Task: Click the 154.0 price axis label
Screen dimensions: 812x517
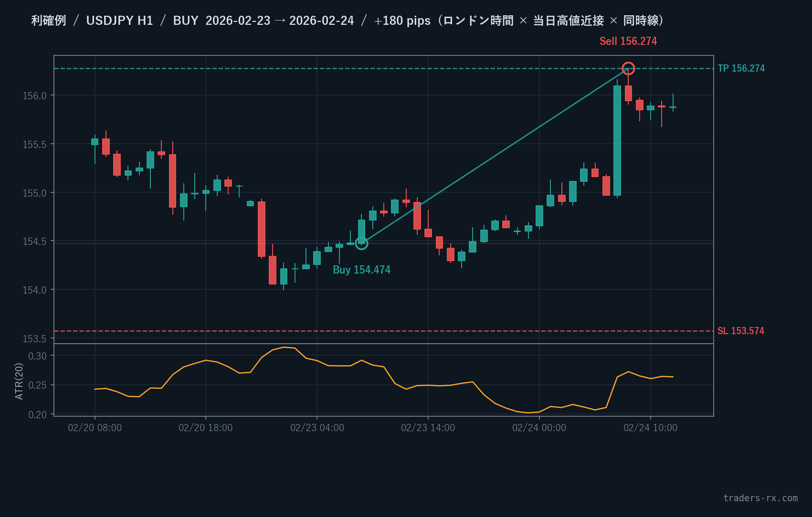Action: click(x=35, y=290)
